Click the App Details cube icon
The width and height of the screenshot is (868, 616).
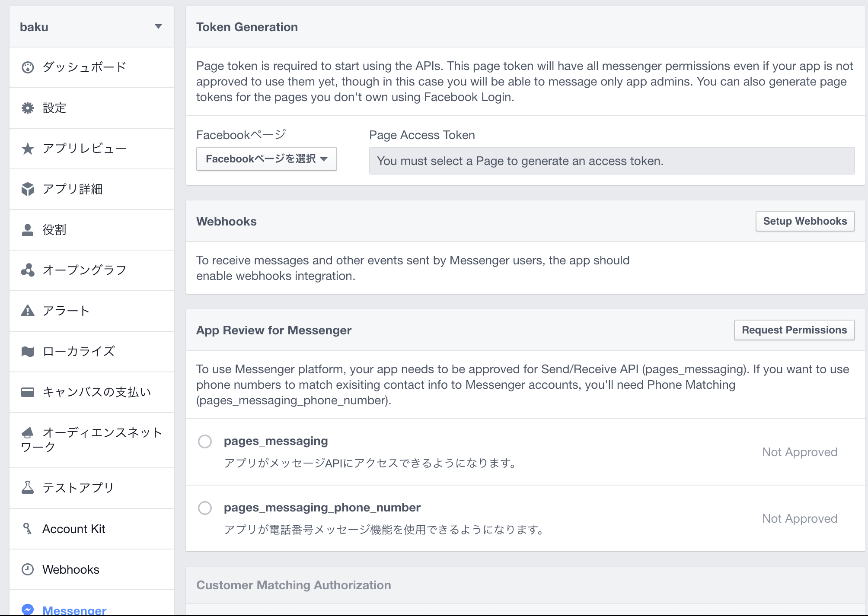point(28,189)
